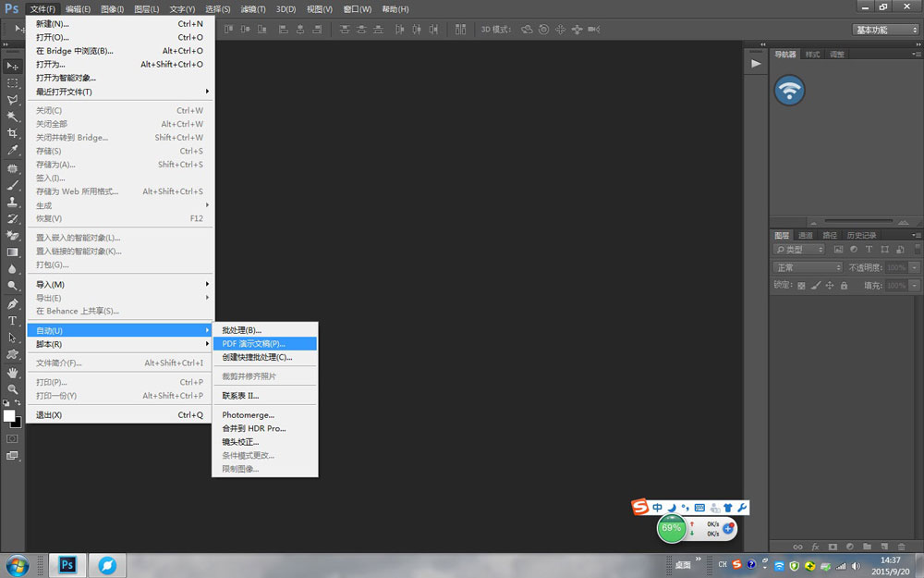Select the Blur tool

point(12,269)
